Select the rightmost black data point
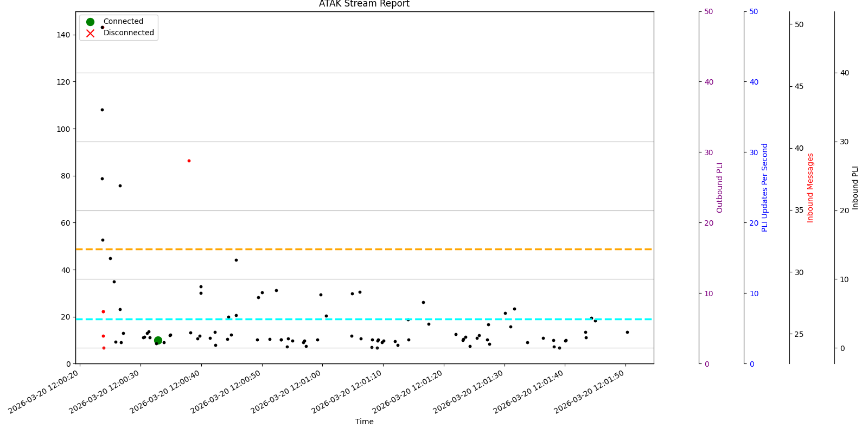Image resolution: width=868 pixels, height=434 pixels. [x=627, y=332]
